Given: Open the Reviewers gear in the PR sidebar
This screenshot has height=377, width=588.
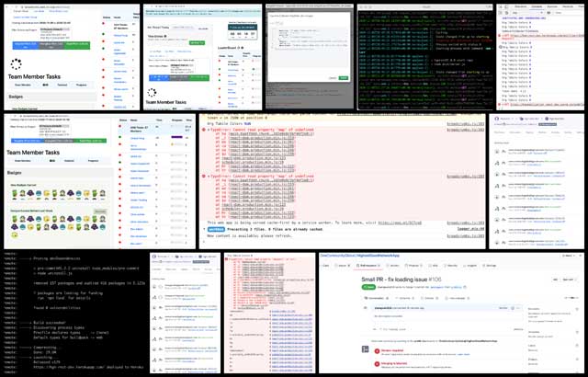Looking at the screenshot, I should point(577,309).
